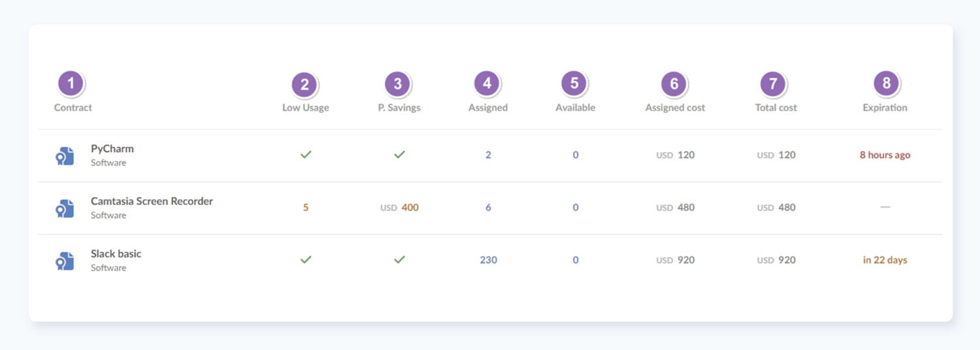Click Camtasia's assigned cost USD 480
980x350 pixels.
676,208
